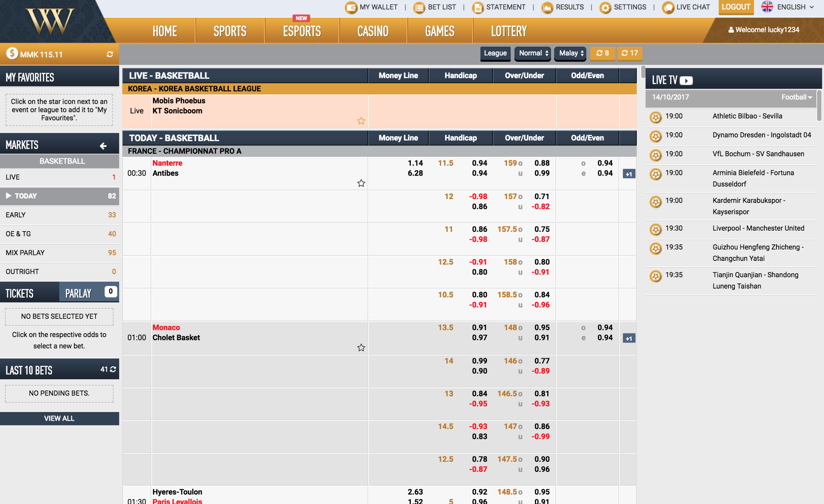Star the Mobis Phoebus vs KT Sonicboom match
The width and height of the screenshot is (824, 504).
coord(361,121)
